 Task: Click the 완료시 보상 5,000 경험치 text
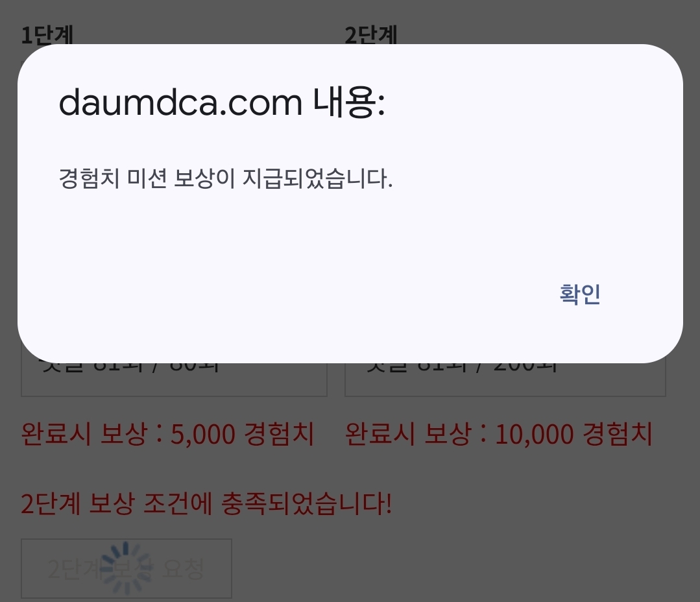[x=168, y=434]
